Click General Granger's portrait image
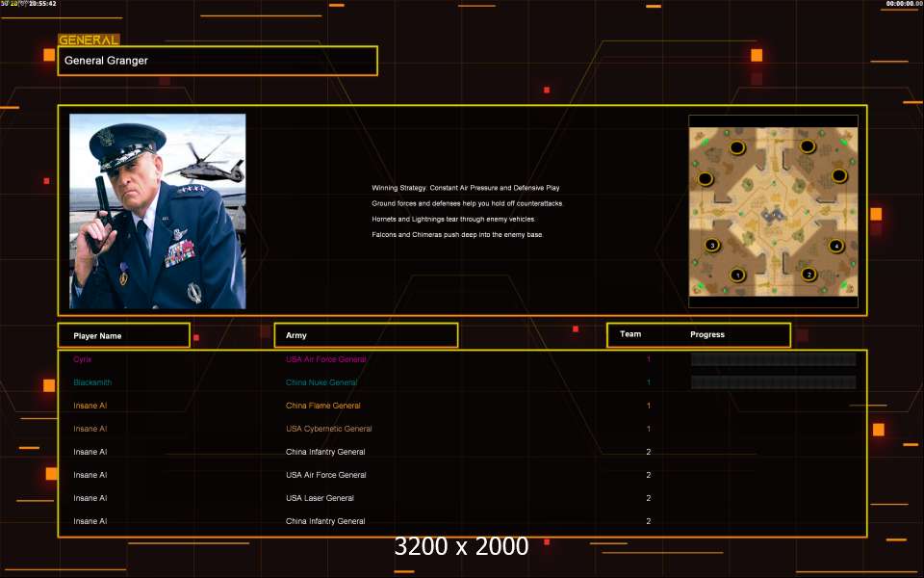 pyautogui.click(x=157, y=211)
